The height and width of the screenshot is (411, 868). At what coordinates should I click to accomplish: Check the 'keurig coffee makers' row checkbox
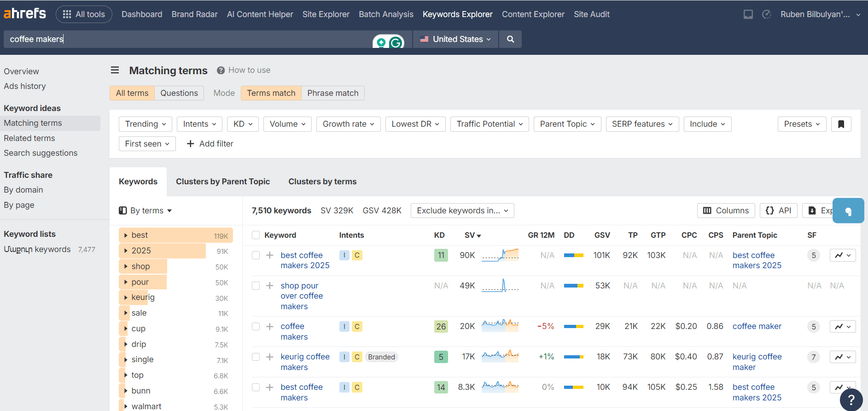[x=256, y=357]
